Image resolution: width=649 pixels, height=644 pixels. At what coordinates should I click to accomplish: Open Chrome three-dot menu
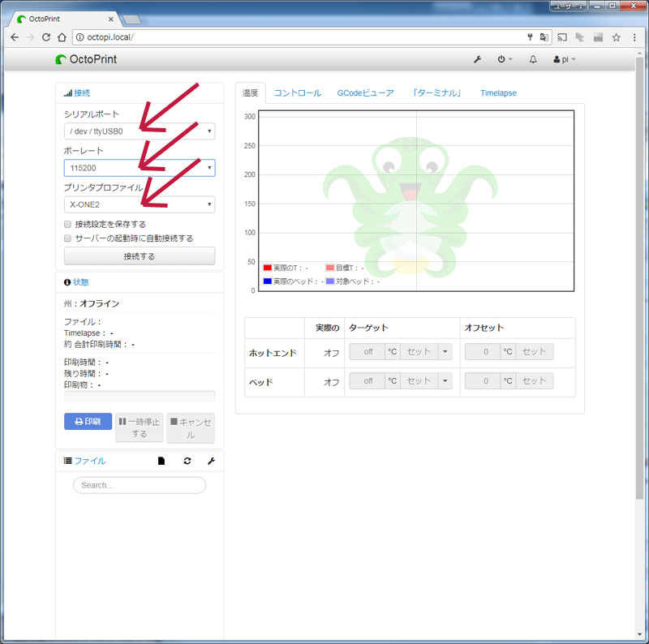pyautogui.click(x=634, y=37)
